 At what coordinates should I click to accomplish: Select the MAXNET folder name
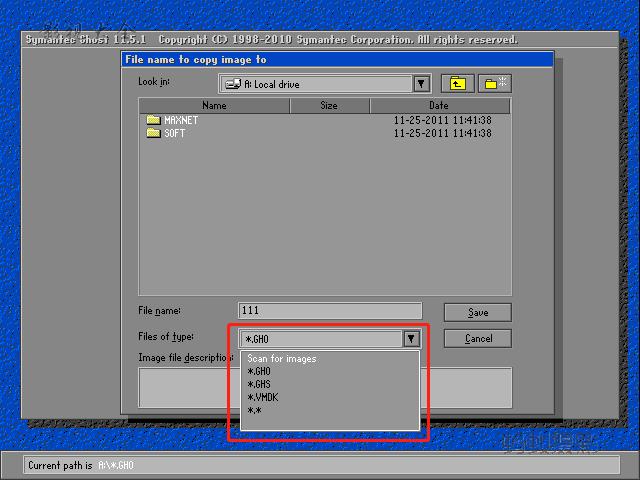coord(181,120)
